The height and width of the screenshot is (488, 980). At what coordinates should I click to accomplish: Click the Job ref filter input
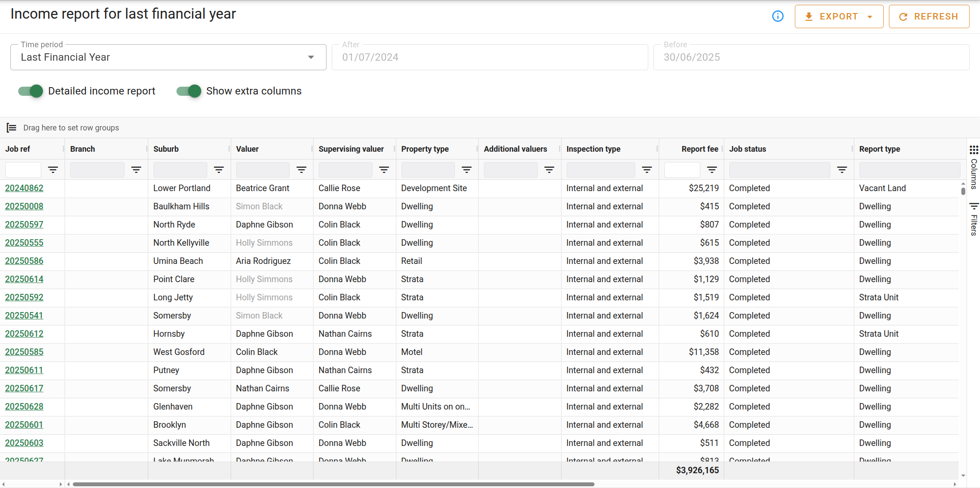(23, 170)
